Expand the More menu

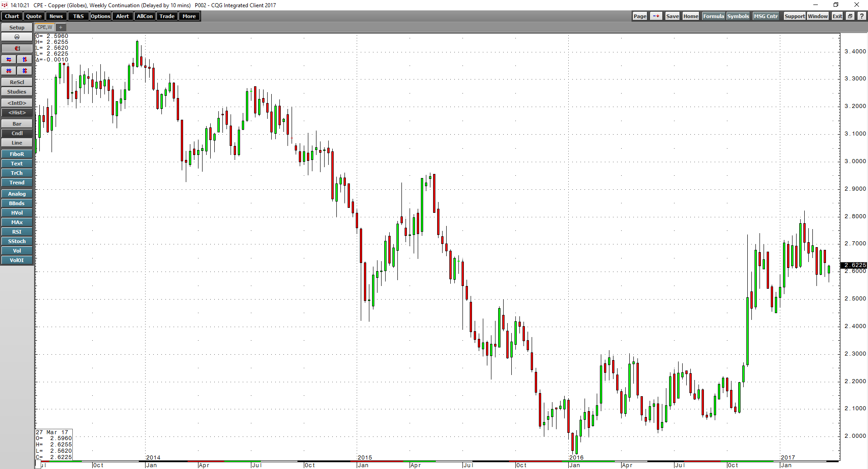[189, 16]
